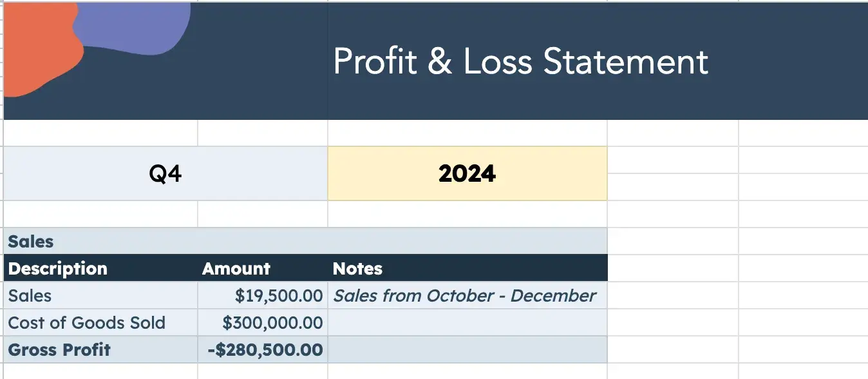Click the $300,000.00 amount cell

click(272, 323)
